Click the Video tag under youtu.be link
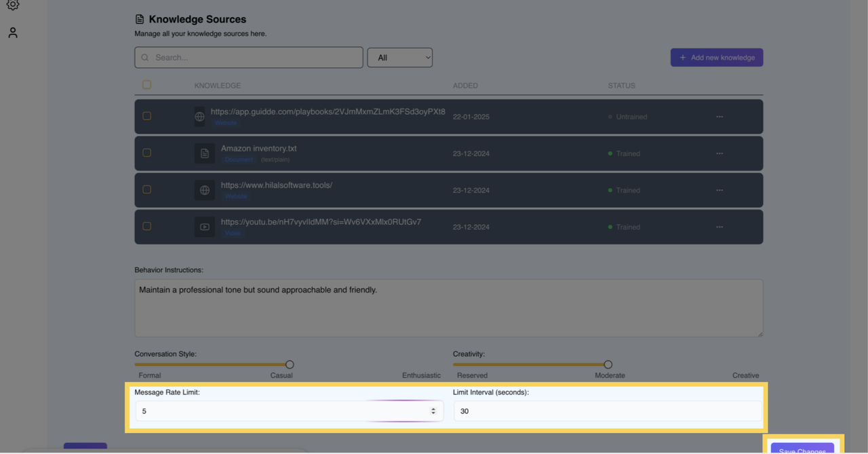The height and width of the screenshot is (454, 868). [233, 233]
